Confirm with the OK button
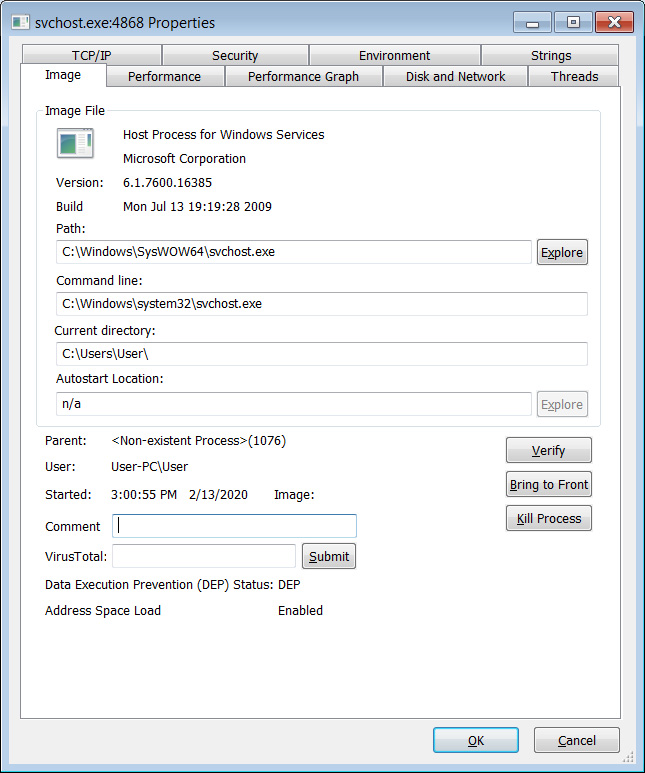The image size is (645, 773). tap(476, 740)
